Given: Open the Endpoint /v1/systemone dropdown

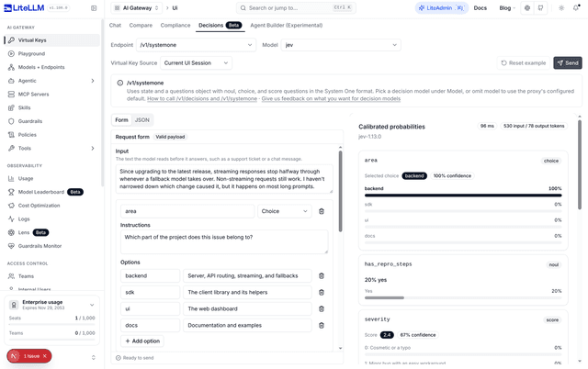Looking at the screenshot, I should [196, 45].
